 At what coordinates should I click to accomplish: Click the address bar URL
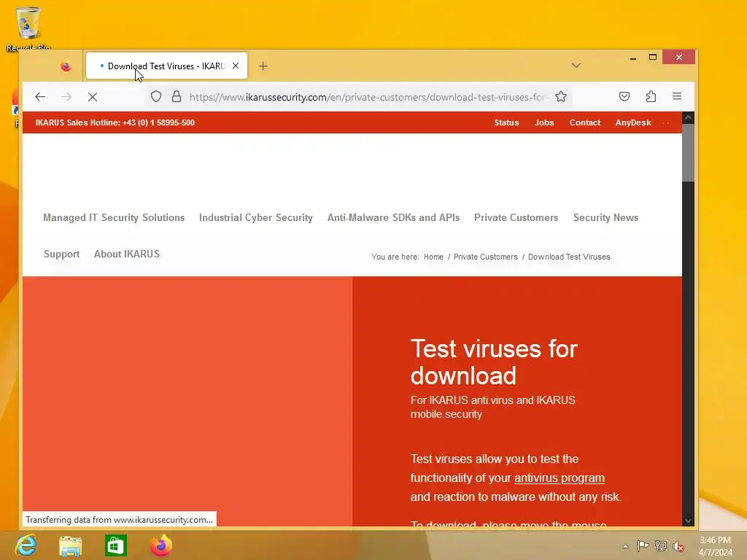tap(367, 97)
